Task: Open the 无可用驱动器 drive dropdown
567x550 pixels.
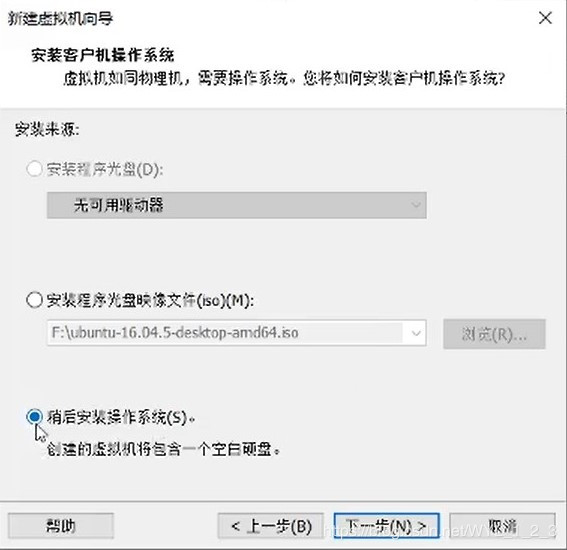Action: (x=236, y=205)
